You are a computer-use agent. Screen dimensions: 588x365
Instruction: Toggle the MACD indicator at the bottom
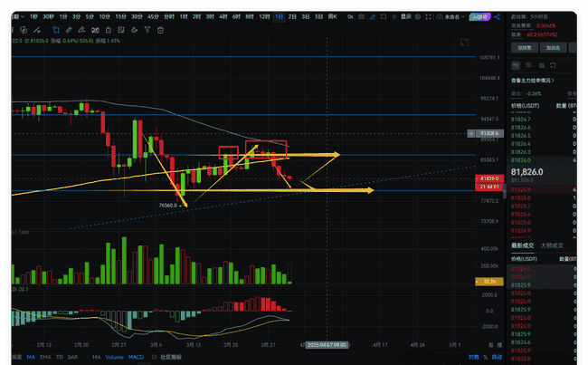click(136, 357)
